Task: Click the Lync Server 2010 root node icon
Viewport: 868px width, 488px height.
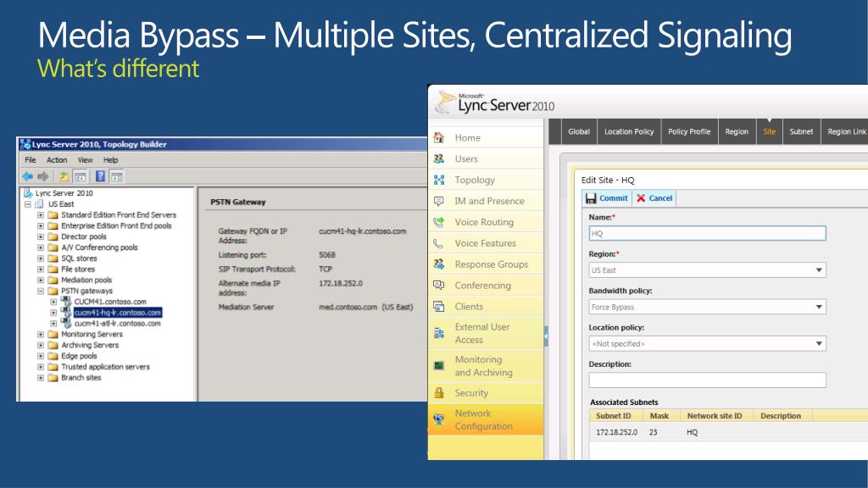Action: click(x=28, y=193)
